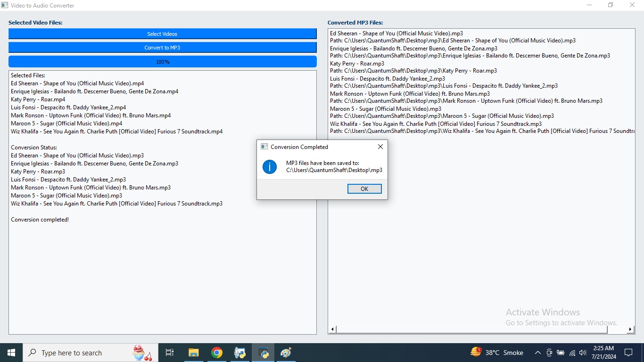
Task: Open Task View from the taskbar
Action: click(170, 353)
